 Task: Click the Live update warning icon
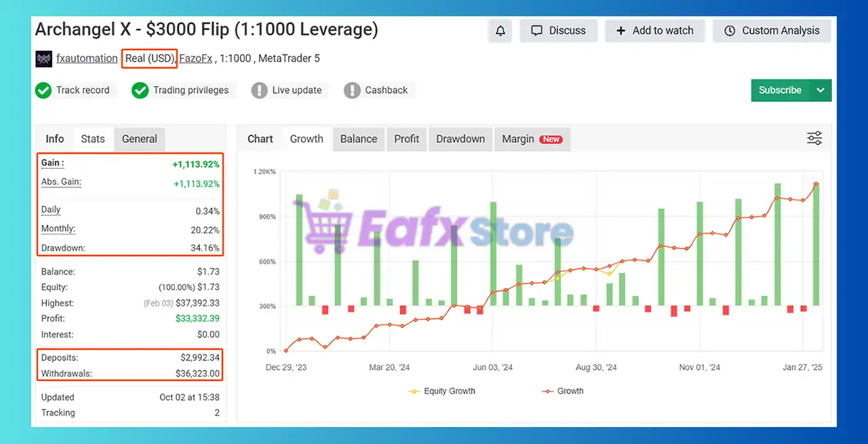coord(259,90)
